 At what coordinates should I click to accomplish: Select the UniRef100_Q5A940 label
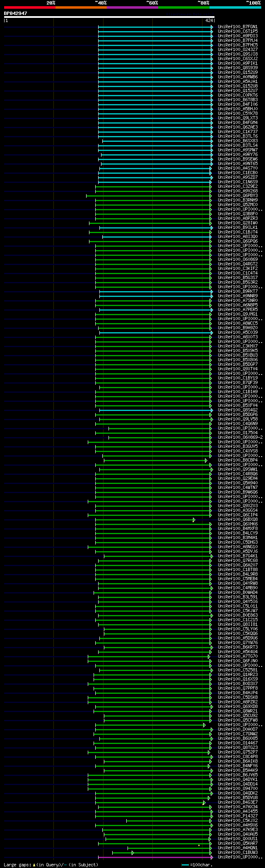238,483
